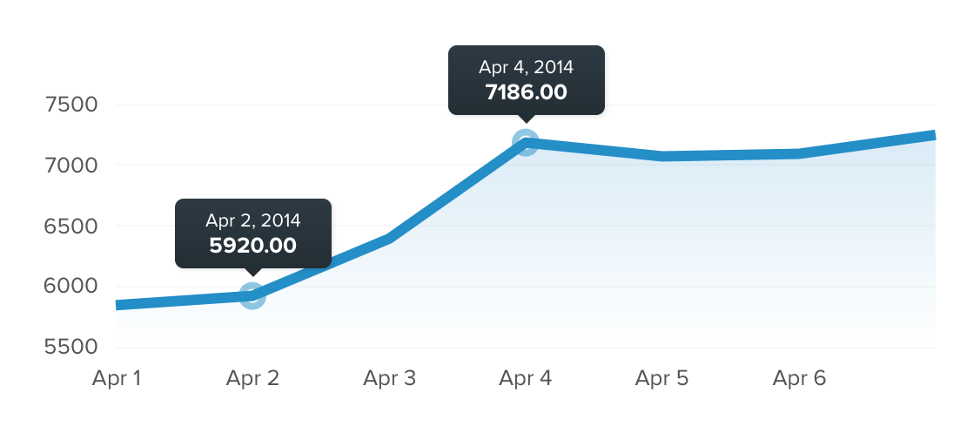The width and height of the screenshot is (980, 433).
Task: Select the Apr 3 x-axis label
Action: (x=389, y=378)
